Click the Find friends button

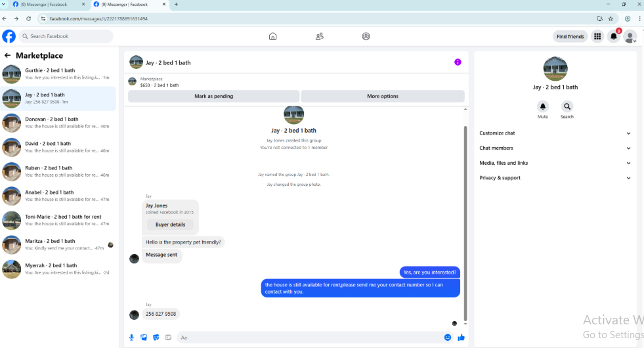tap(570, 37)
